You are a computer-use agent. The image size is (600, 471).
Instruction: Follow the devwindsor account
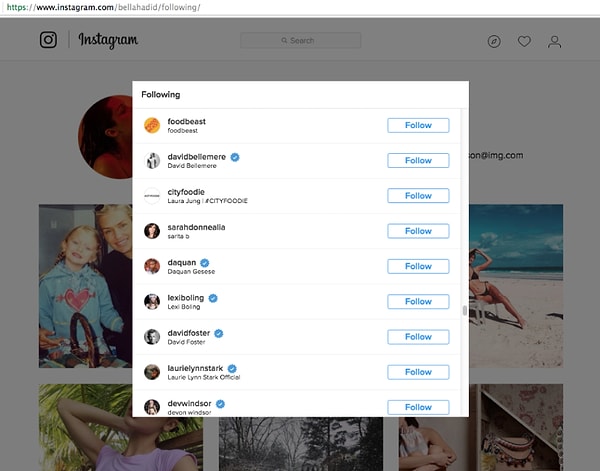[418, 407]
